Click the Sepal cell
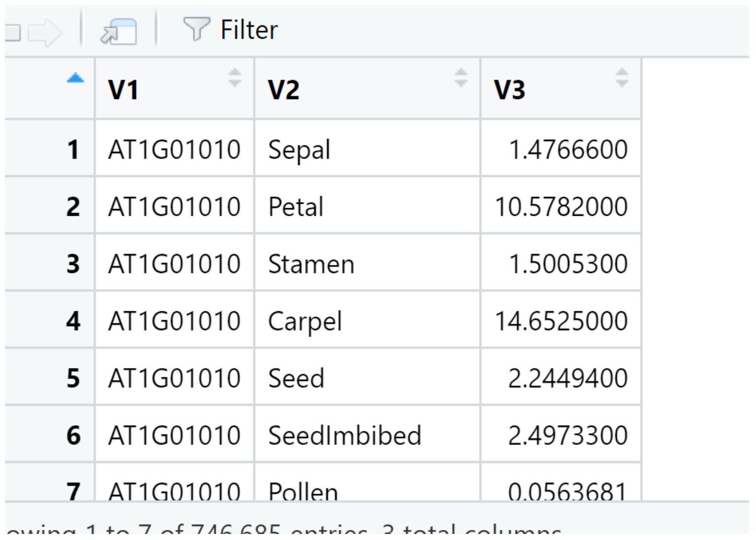756x540 pixels. coord(300,150)
